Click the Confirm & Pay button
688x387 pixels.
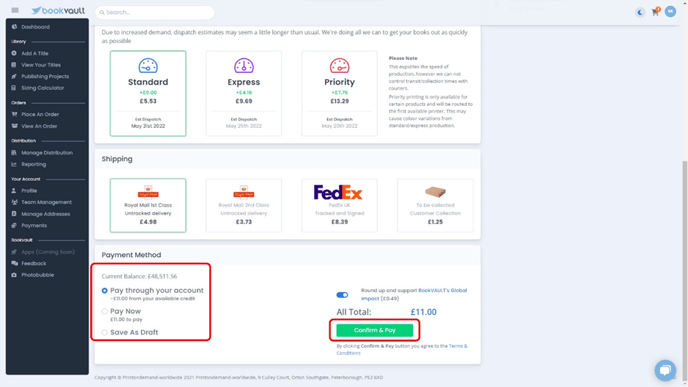click(x=375, y=330)
